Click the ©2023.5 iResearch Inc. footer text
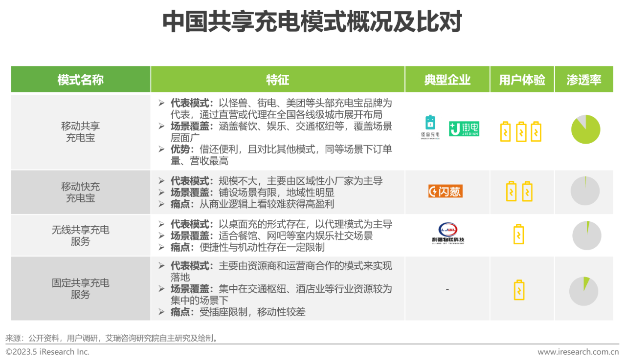Viewport: 626px width, 364px height. click(47, 352)
